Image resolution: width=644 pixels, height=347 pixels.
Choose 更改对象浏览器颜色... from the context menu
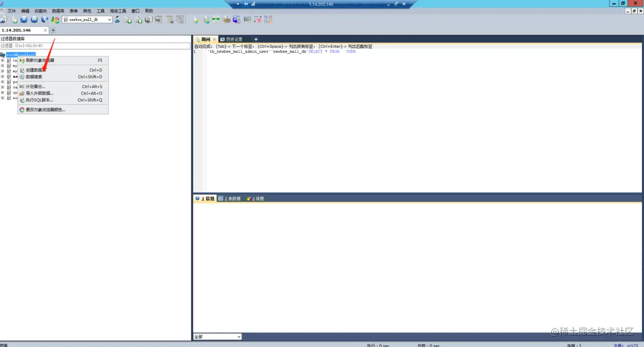click(x=63, y=110)
